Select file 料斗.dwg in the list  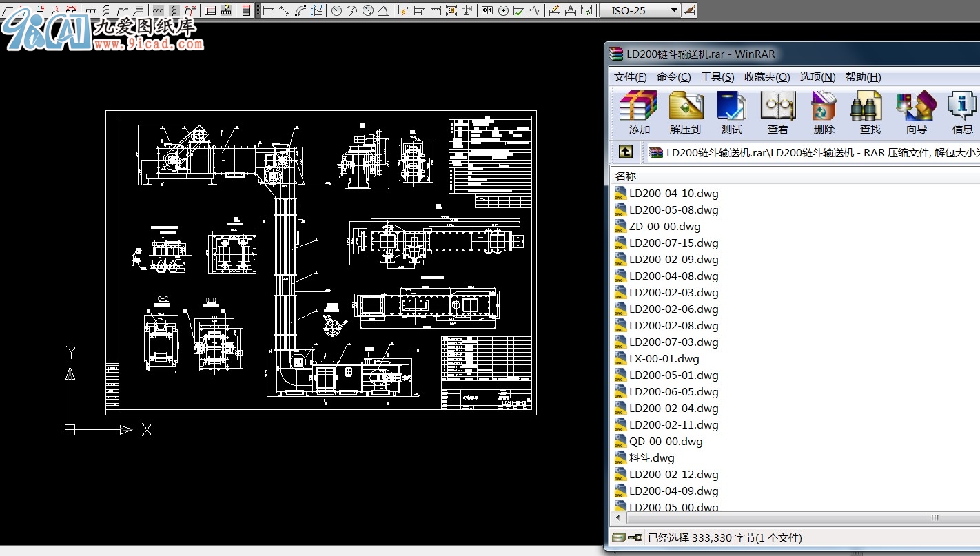(x=644, y=457)
